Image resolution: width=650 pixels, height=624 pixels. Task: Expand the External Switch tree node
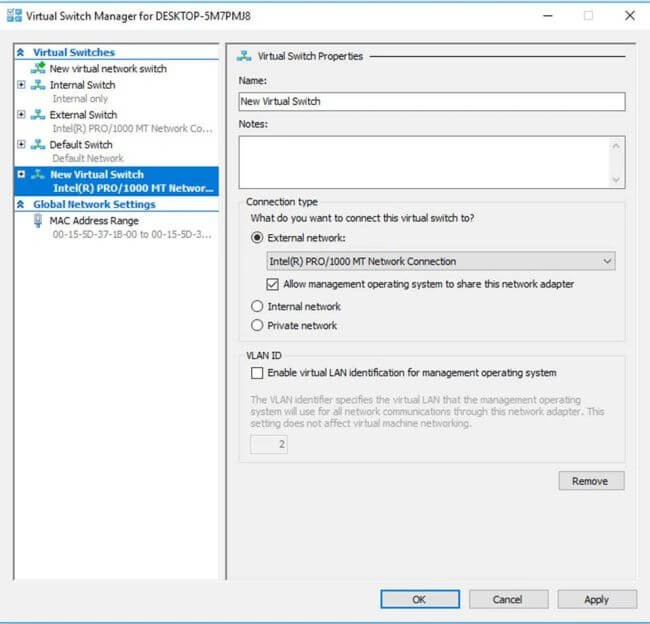click(x=21, y=114)
